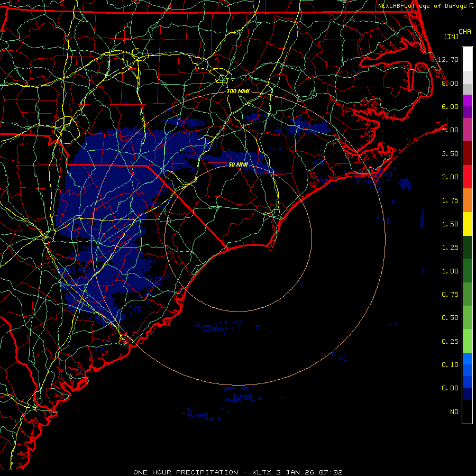Viewport: 476px width, 476px height.
Task: Click the dark navy 0.00 legend swatch
Action: [467, 393]
